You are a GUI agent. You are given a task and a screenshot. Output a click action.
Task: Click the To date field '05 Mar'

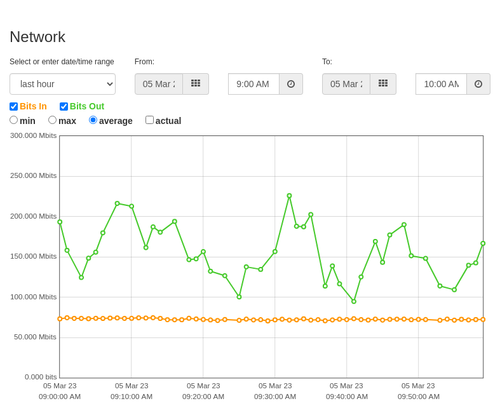(x=346, y=84)
